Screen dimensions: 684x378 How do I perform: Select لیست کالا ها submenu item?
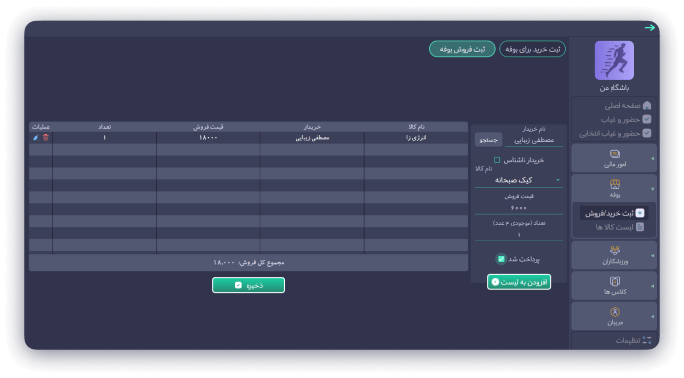coord(619,227)
